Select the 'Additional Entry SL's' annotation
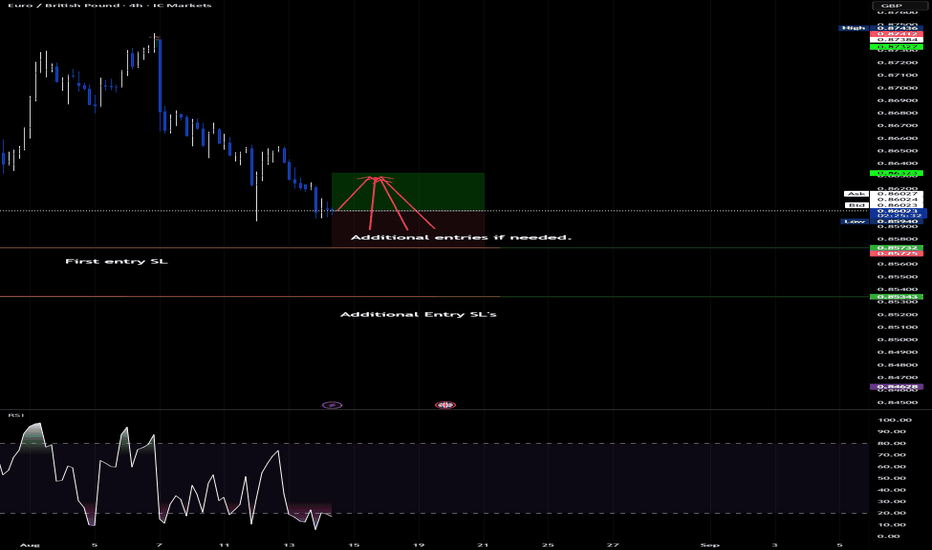932x550 pixels. [418, 314]
